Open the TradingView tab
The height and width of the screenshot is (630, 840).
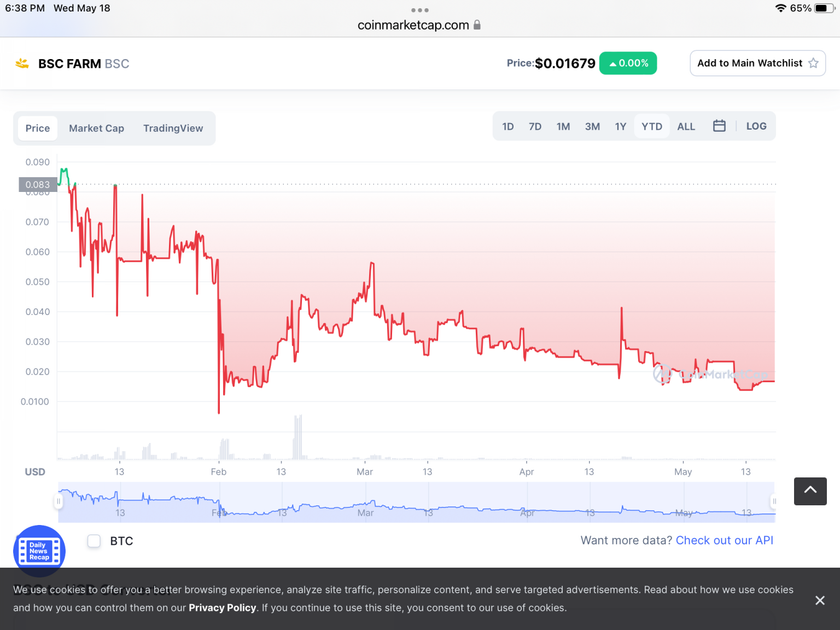[173, 129]
